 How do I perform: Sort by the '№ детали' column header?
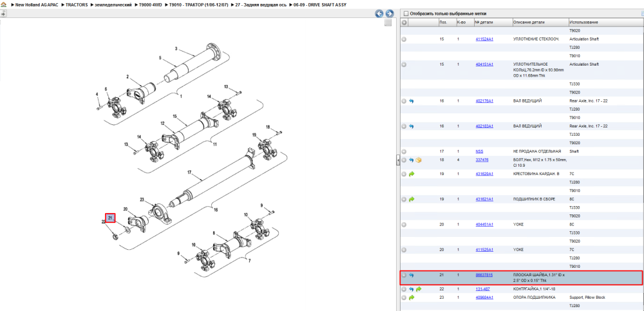tap(493, 22)
